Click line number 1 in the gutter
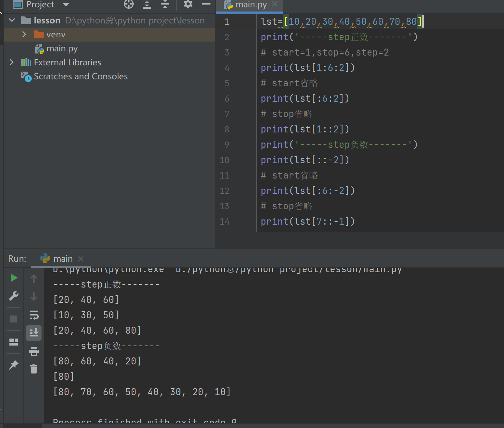This screenshot has height=428, width=504. tap(227, 22)
